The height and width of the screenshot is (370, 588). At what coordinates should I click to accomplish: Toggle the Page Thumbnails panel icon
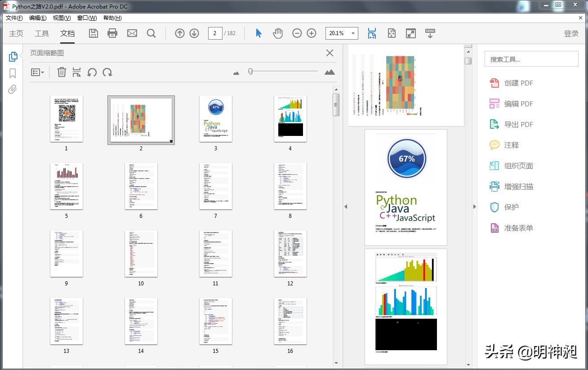[x=13, y=56]
